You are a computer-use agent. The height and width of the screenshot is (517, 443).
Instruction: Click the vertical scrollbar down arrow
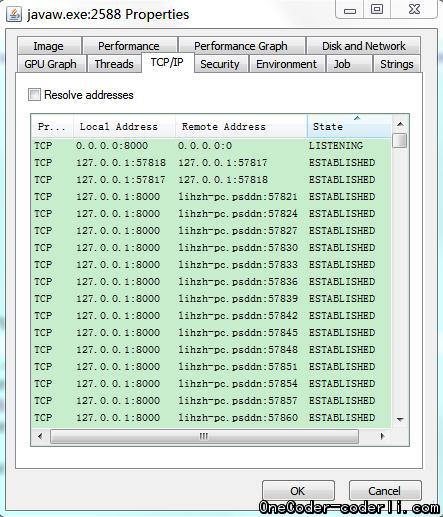click(x=400, y=420)
